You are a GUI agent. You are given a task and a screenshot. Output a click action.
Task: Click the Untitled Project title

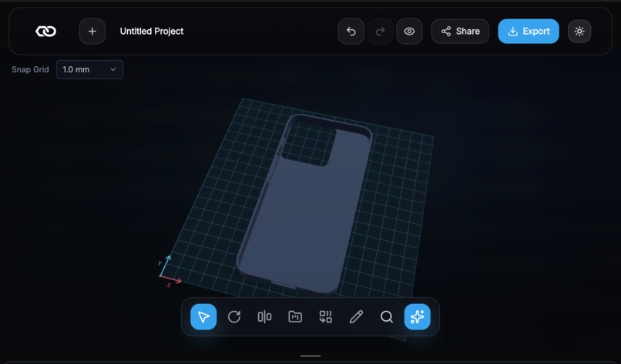[x=152, y=32]
